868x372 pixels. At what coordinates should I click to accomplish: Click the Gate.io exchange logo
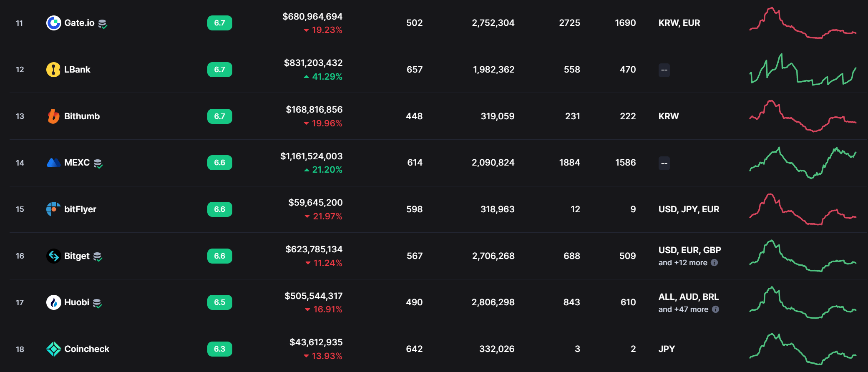[x=53, y=23]
